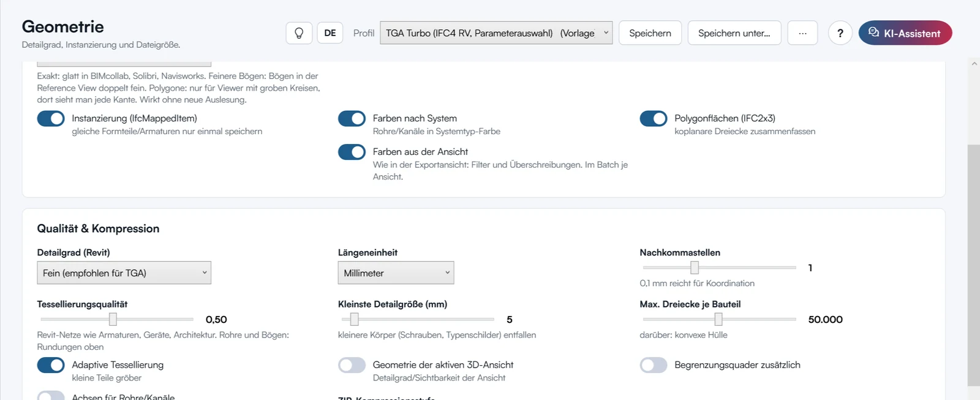This screenshot has height=400, width=980.
Task: Toggle Farben aus der Ansicht switch
Action: pos(352,152)
